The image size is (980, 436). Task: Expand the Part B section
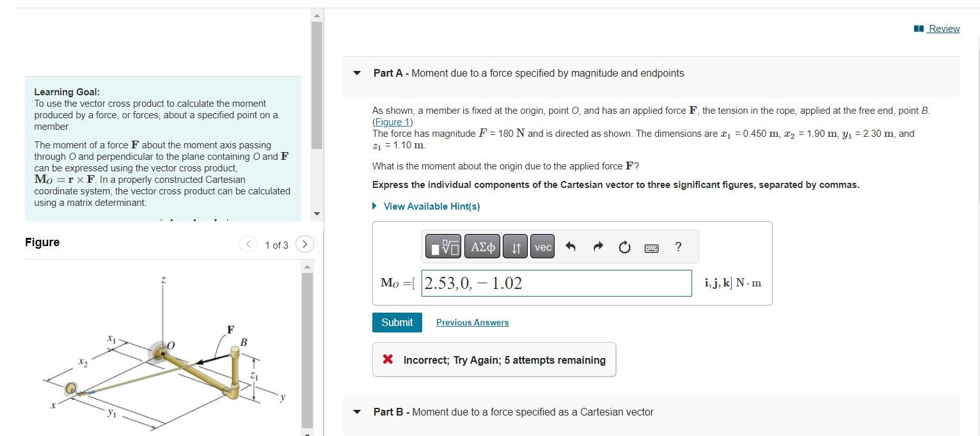pyautogui.click(x=357, y=412)
